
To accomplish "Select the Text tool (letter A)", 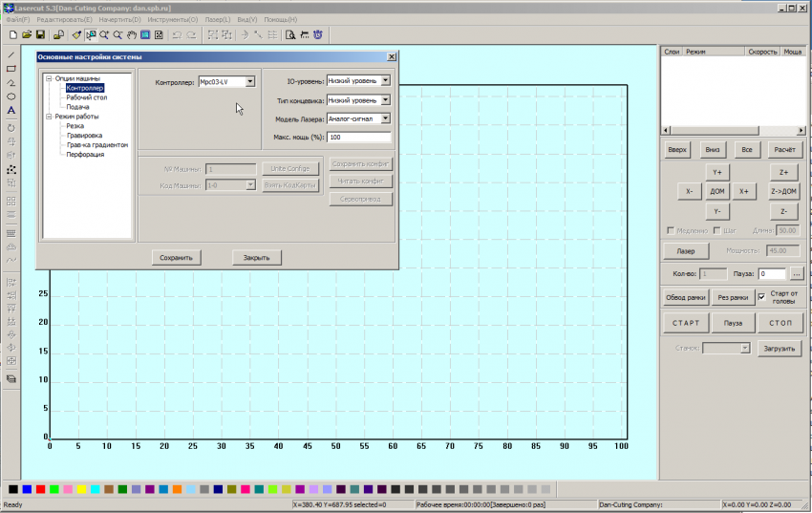I will [x=11, y=111].
